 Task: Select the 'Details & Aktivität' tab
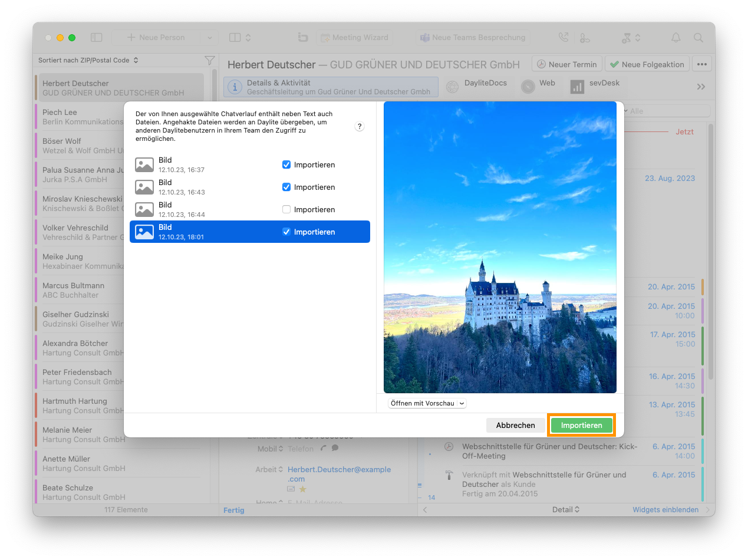coord(331,87)
